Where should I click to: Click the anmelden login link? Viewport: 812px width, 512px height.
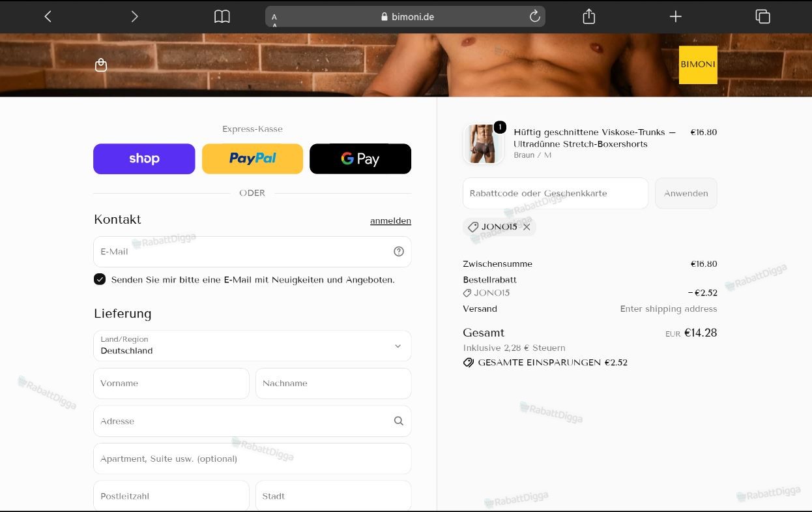(x=390, y=220)
